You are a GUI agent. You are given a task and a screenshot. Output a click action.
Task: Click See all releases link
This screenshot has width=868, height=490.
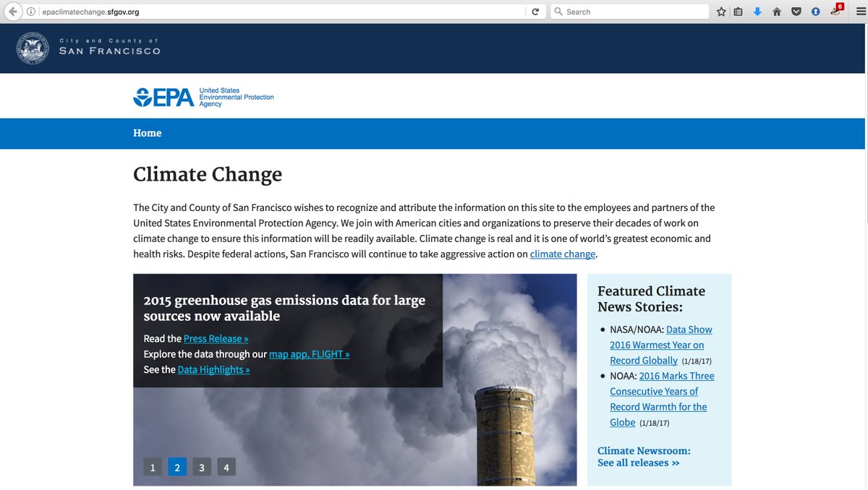coord(638,463)
